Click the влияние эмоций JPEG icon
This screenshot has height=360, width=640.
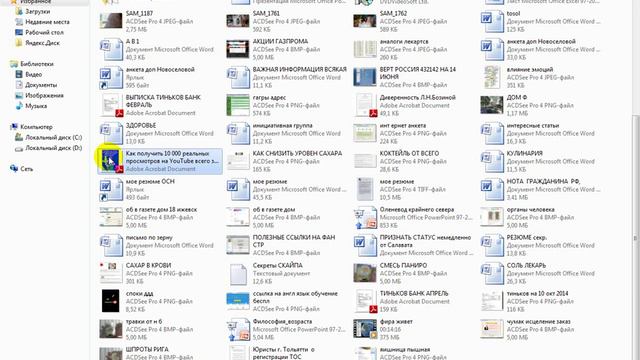[x=492, y=77]
